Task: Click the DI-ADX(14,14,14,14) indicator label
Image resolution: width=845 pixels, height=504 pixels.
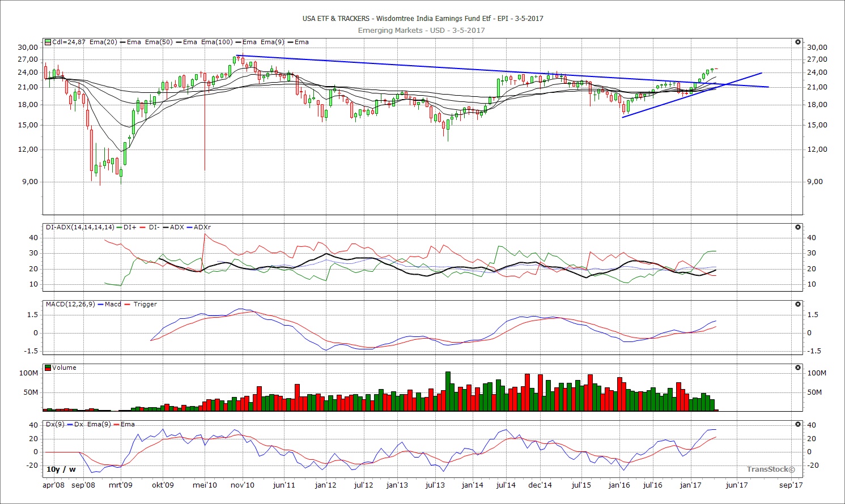Action: pyautogui.click(x=80, y=227)
